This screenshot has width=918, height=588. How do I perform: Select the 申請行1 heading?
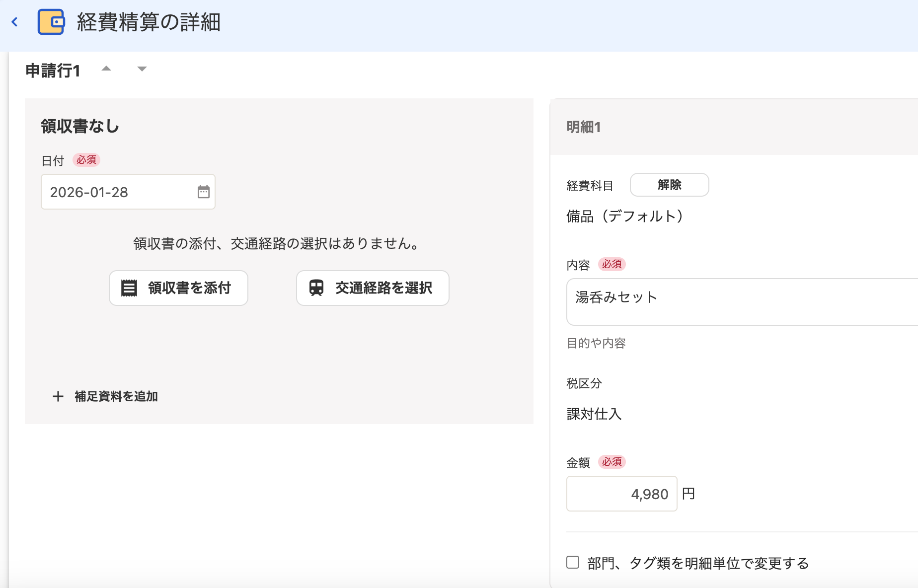[x=53, y=71]
